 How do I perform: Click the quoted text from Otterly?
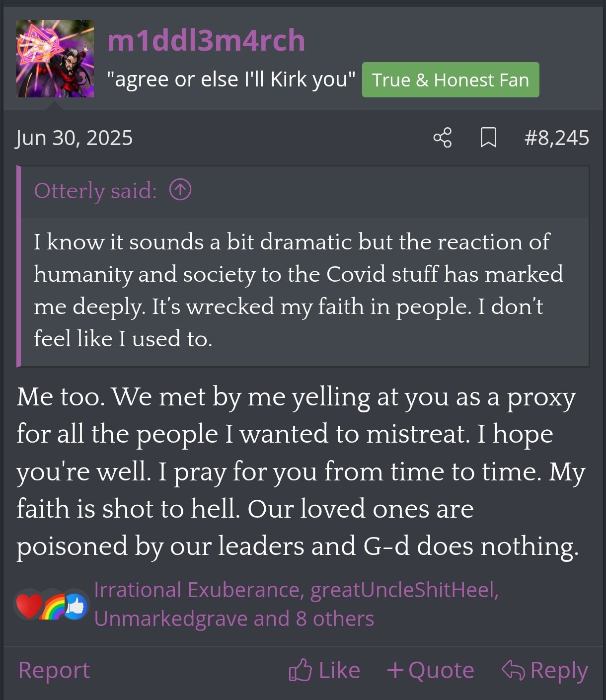(x=298, y=290)
